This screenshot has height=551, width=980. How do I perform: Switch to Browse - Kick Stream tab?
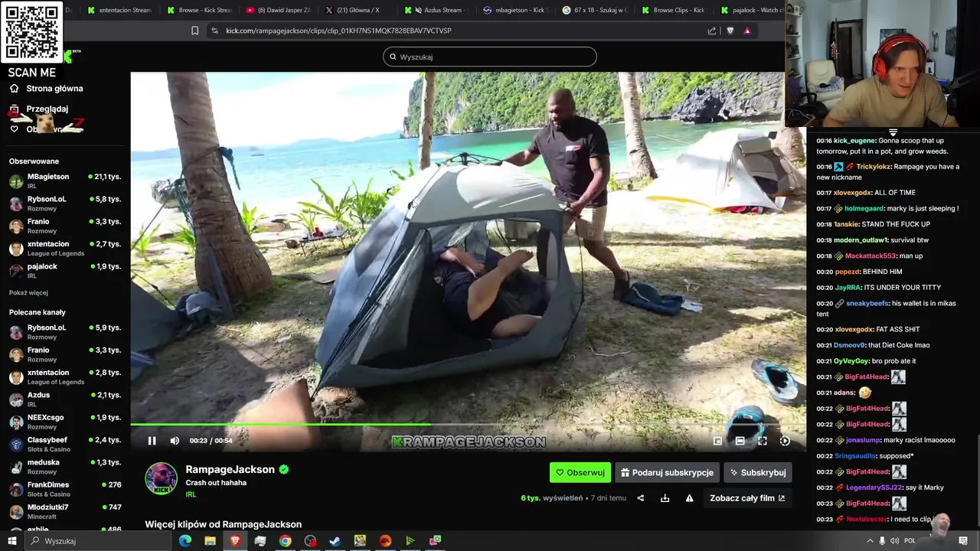[x=199, y=10]
